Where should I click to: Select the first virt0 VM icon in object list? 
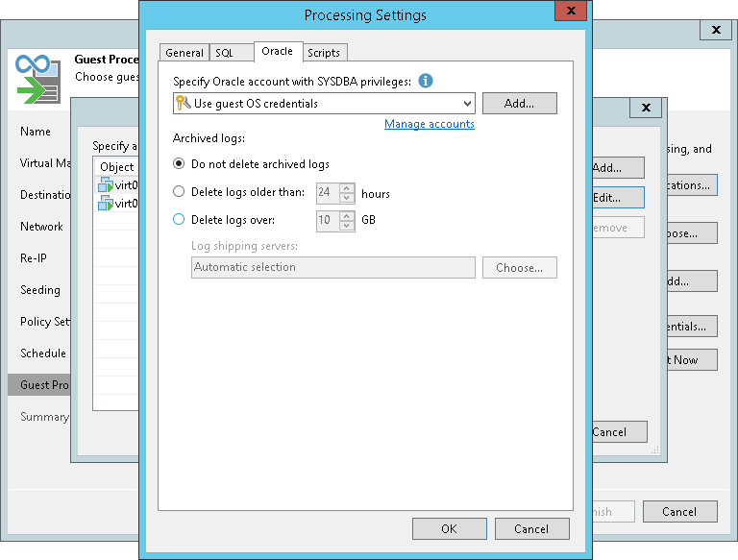106,185
